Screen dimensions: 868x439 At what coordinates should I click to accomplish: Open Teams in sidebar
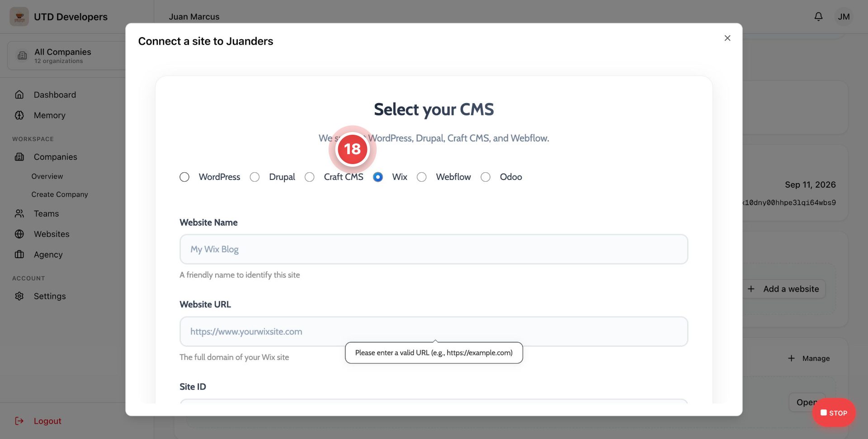(x=46, y=213)
